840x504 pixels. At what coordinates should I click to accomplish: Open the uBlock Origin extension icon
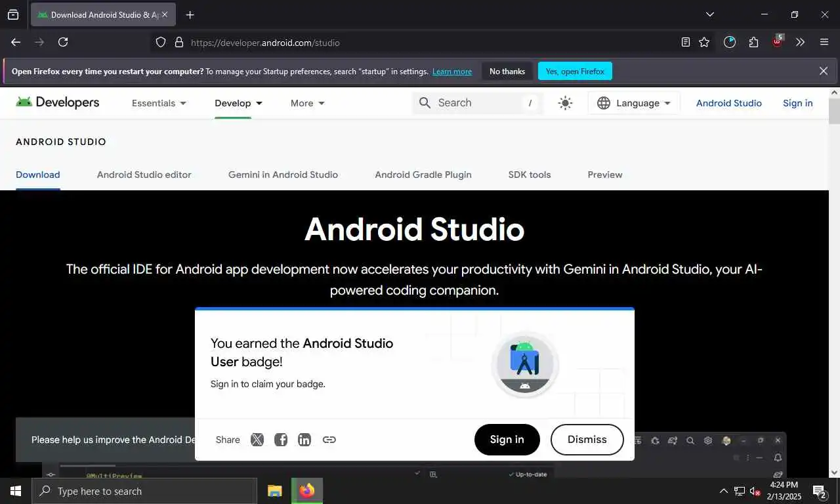tap(778, 41)
